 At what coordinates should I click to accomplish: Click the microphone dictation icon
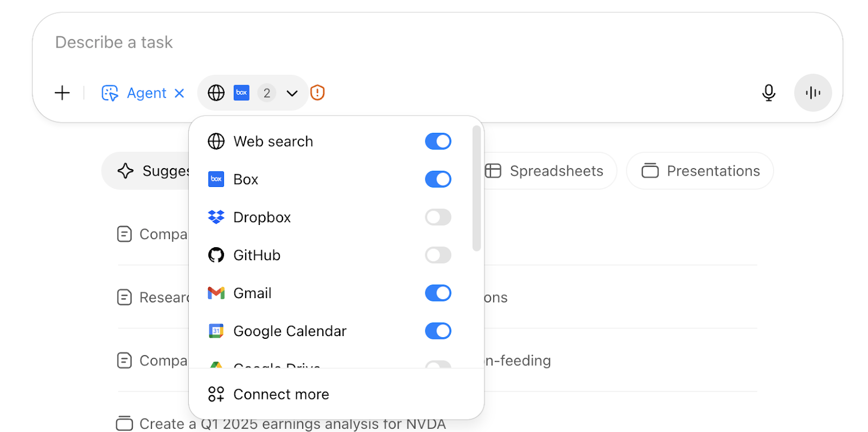[x=768, y=93]
